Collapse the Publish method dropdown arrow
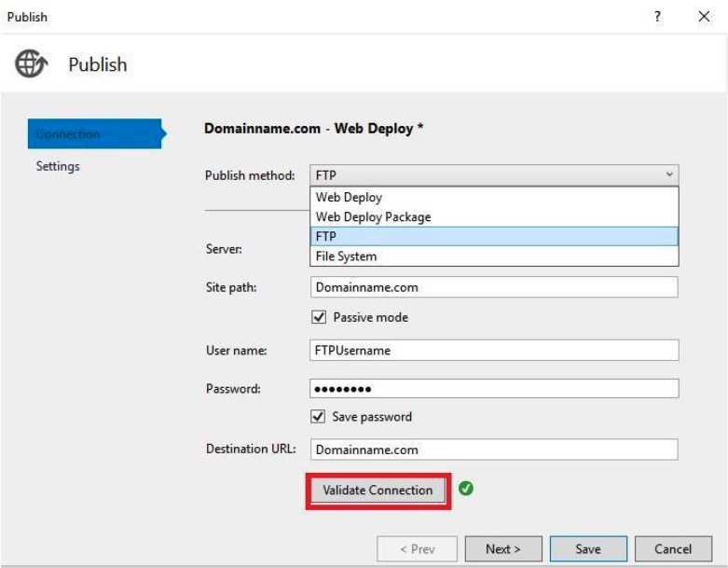 pos(669,174)
